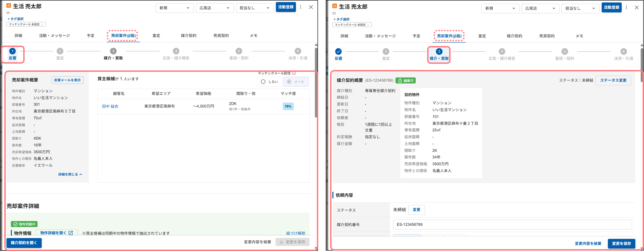Open the 広尾店 dropdown in right window
The width and height of the screenshot is (644, 251).
pos(540,8)
